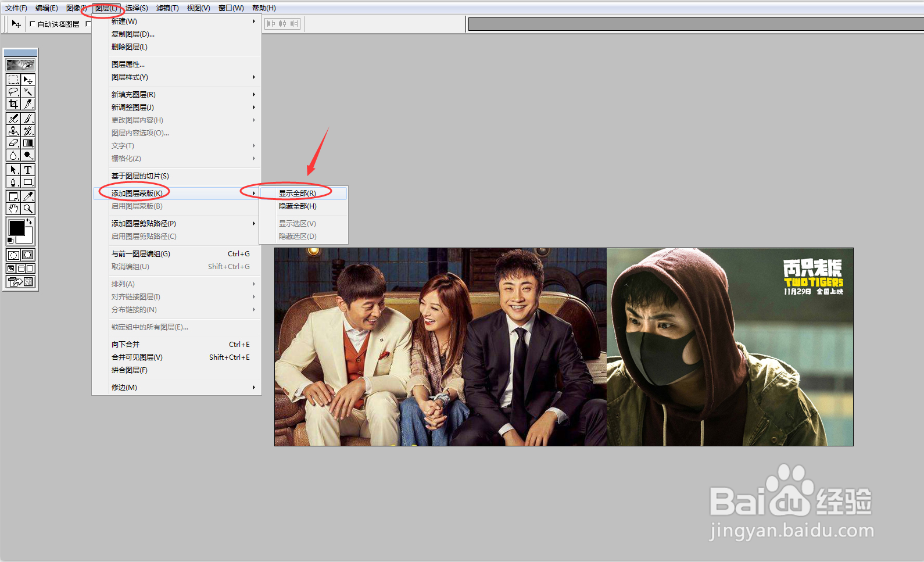Switch to Full screen with menu bar

coord(21,269)
